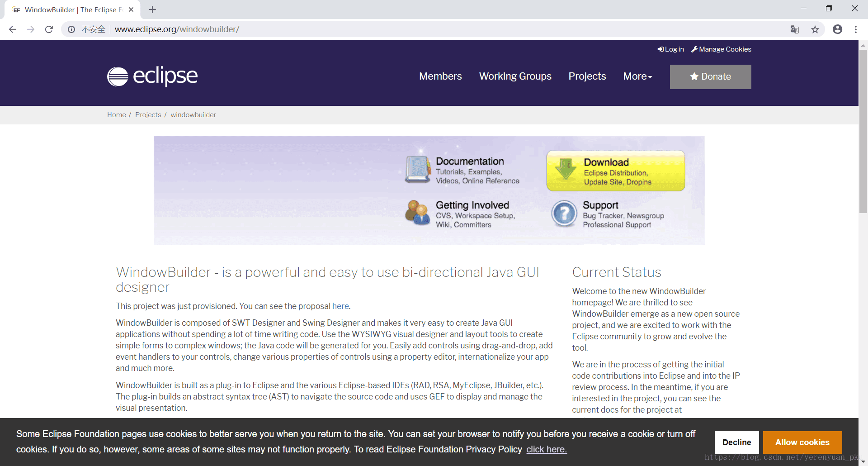Click the Support question mark icon
This screenshot has height=466, width=868.
click(563, 213)
